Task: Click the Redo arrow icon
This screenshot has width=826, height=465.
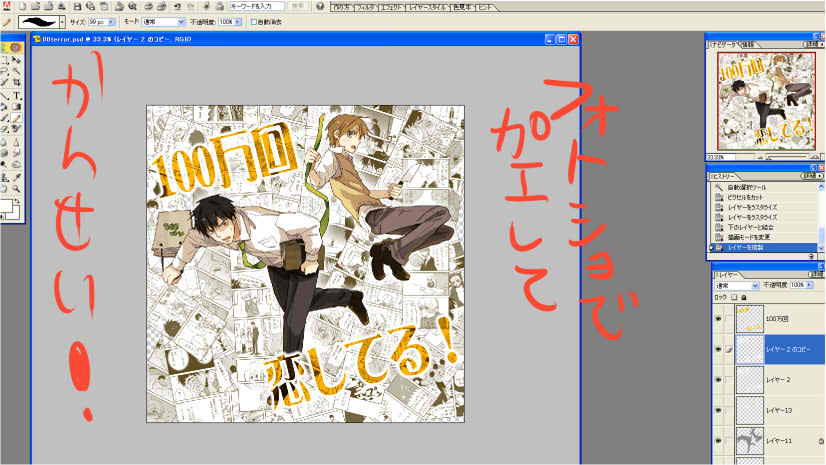Action: [x=190, y=6]
